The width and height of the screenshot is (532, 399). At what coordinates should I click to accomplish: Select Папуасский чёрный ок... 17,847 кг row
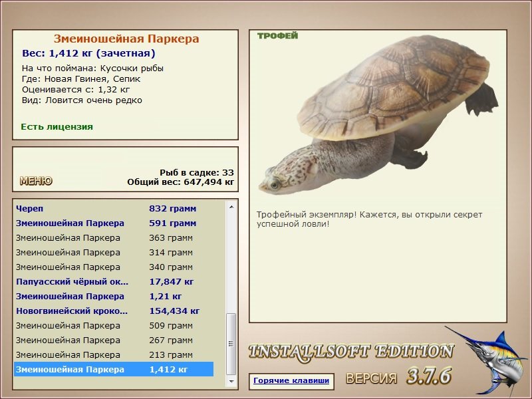point(114,281)
